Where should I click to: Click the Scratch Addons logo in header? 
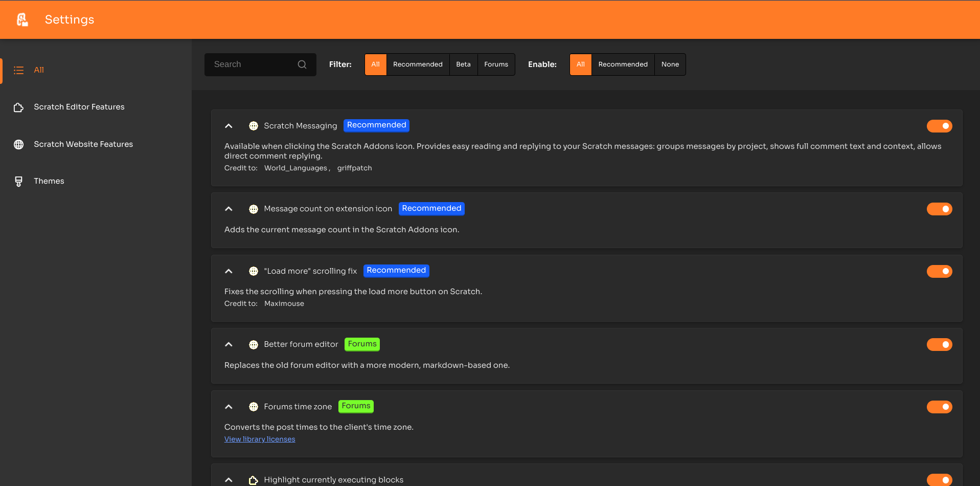point(22,19)
